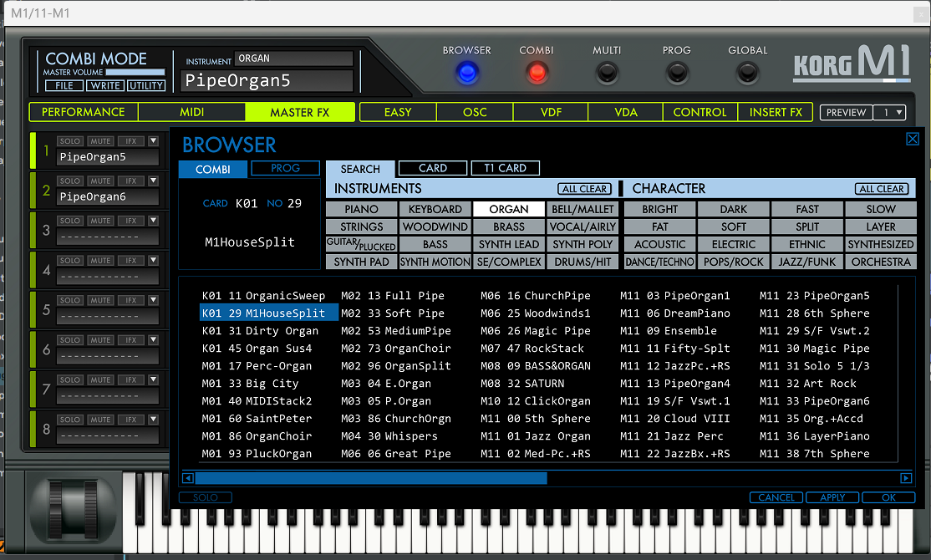The width and height of the screenshot is (931, 560).
Task: Click the Korg M1 logo
Action: coord(852,63)
